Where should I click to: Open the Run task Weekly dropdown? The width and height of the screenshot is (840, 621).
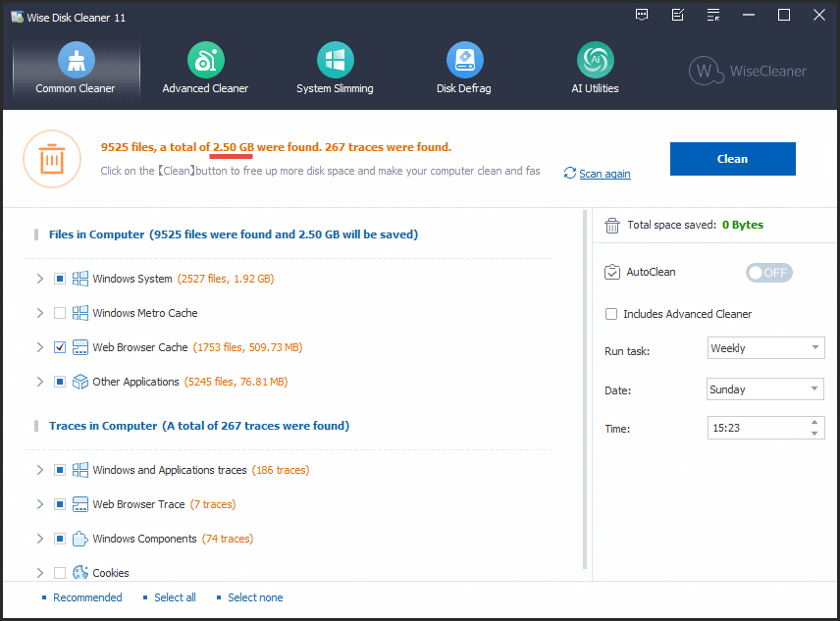[x=765, y=348]
